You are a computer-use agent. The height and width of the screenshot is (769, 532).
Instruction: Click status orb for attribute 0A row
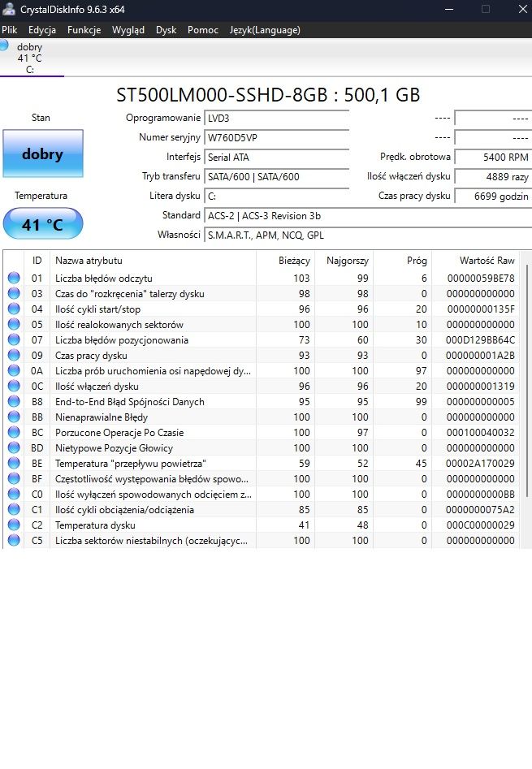14,370
